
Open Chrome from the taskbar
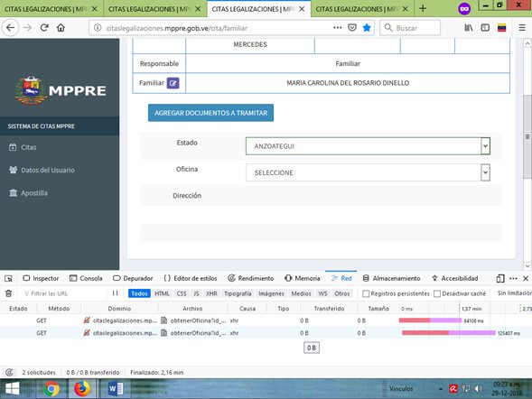pos(51,389)
